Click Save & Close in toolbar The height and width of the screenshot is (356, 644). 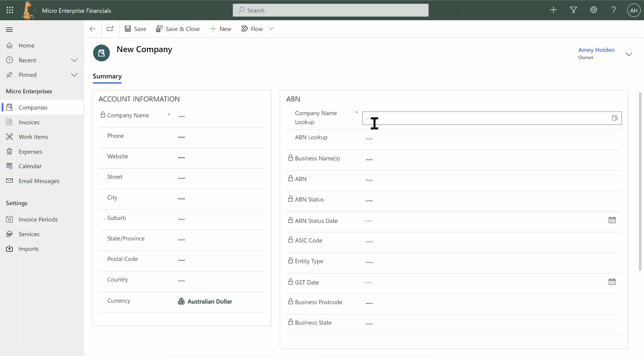click(178, 29)
